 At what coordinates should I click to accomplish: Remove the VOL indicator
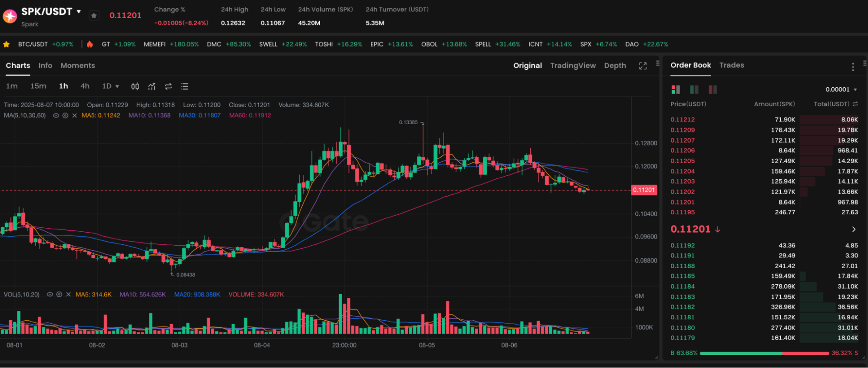[x=68, y=294]
